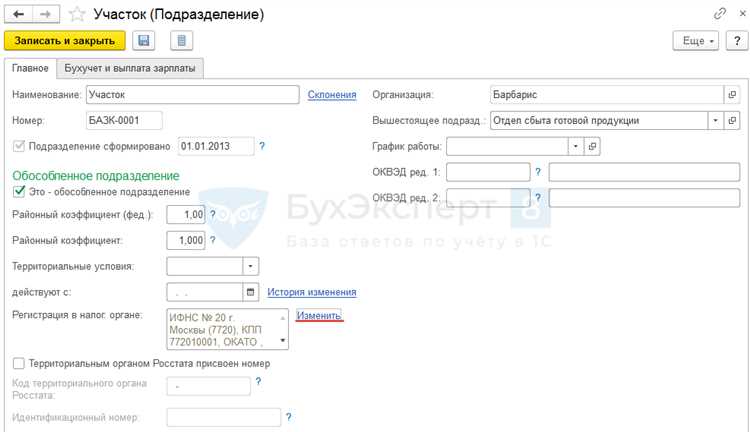This screenshot has height=432, width=750.
Task: Show hint for Подразделение сформировано date
Action: (x=262, y=146)
